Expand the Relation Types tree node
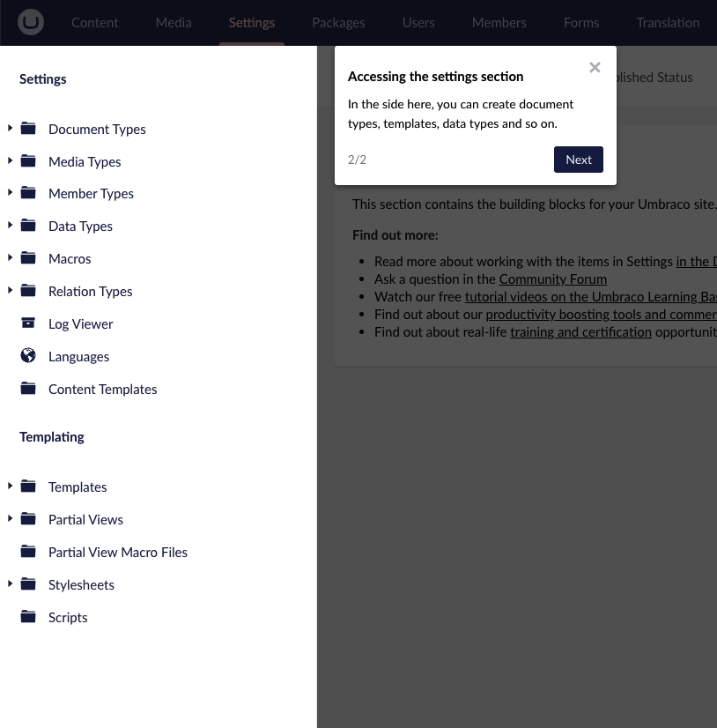717x728 pixels. pyautogui.click(x=10, y=290)
